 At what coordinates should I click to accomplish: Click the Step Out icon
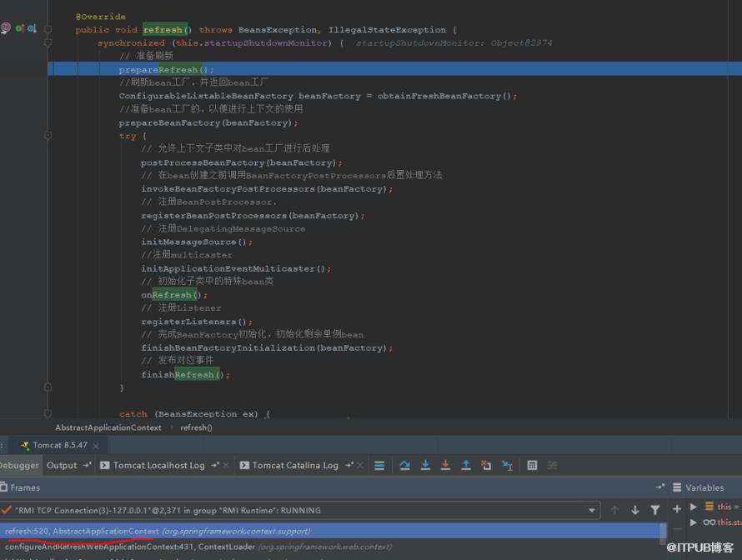click(466, 465)
